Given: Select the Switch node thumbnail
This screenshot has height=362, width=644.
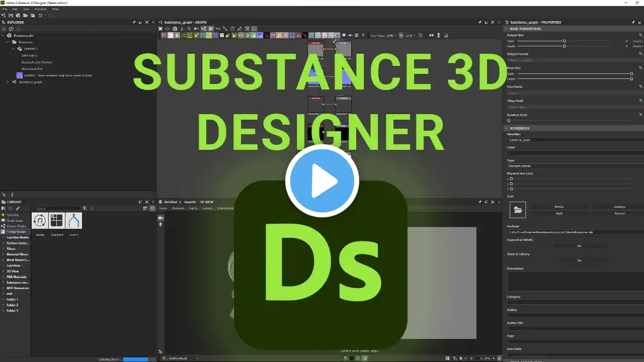Looking at the screenshot, I should [73, 221].
